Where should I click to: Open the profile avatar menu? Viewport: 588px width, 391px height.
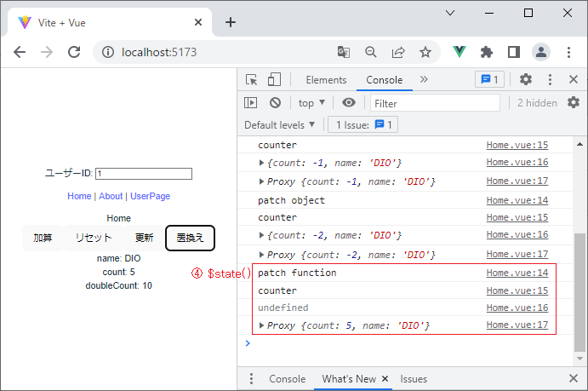[x=541, y=52]
